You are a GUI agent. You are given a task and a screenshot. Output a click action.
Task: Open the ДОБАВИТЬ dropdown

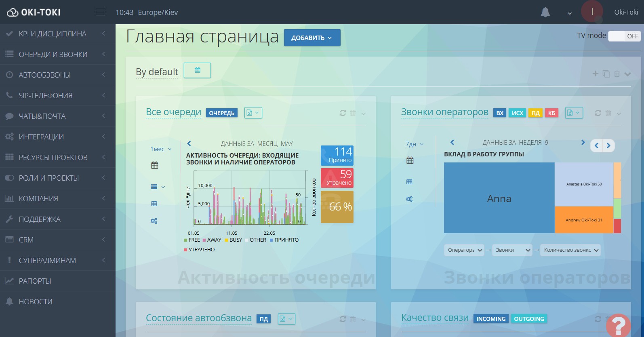[312, 38]
